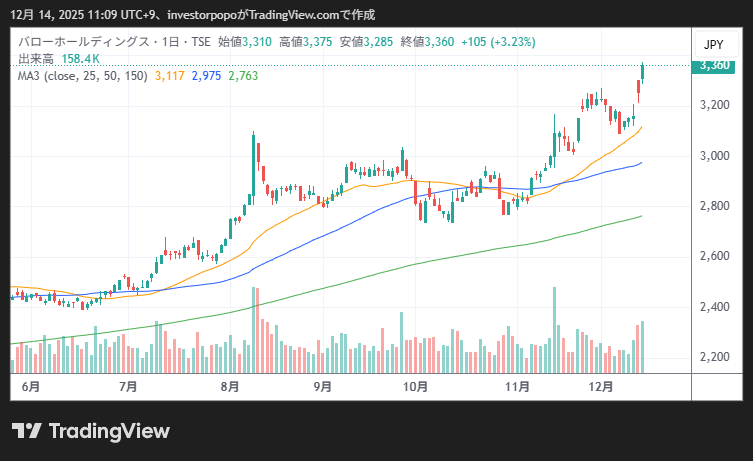Select the バローホールディングス symbol title
Viewport: 753px width, 461px height.
80,44
